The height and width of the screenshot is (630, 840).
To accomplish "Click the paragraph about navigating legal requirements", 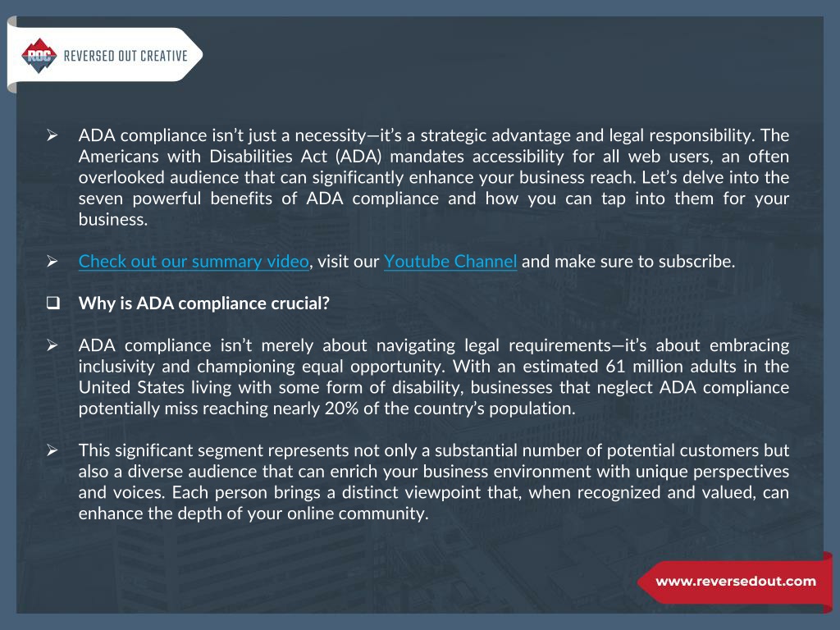I will point(433,377).
